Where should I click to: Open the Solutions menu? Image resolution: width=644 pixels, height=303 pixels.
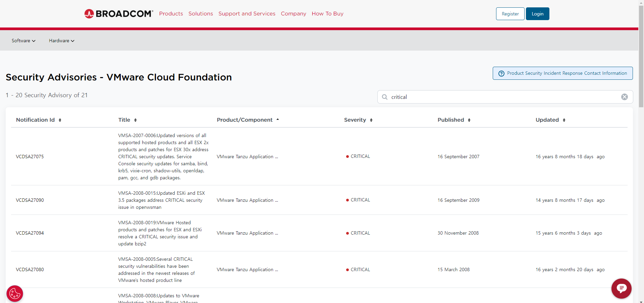pos(201,14)
